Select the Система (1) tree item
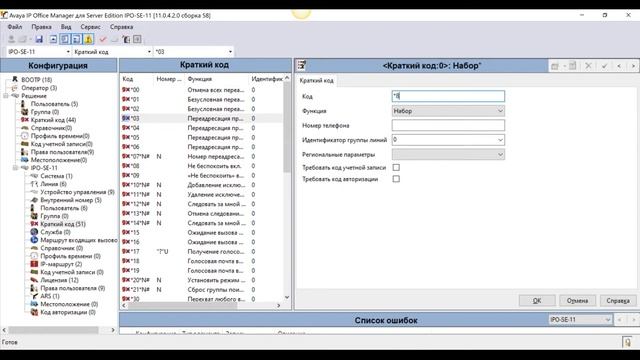 (56, 176)
